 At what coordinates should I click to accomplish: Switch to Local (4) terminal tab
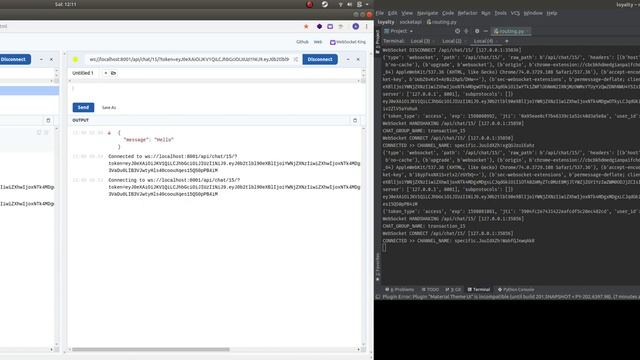484,41
